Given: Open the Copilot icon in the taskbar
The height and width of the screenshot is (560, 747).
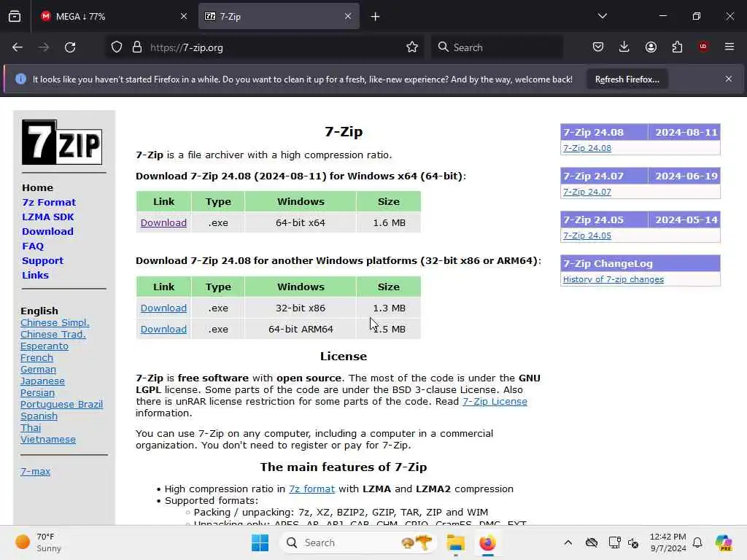Looking at the screenshot, I should [724, 542].
